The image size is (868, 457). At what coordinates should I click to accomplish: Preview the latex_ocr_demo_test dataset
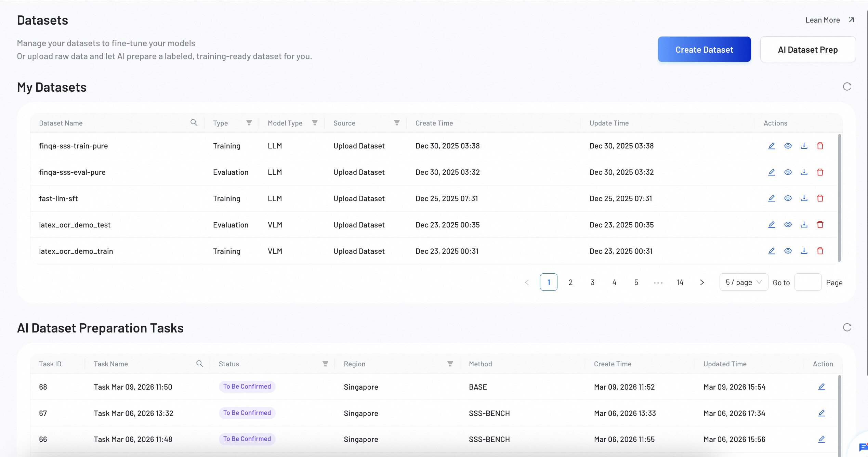(788, 224)
